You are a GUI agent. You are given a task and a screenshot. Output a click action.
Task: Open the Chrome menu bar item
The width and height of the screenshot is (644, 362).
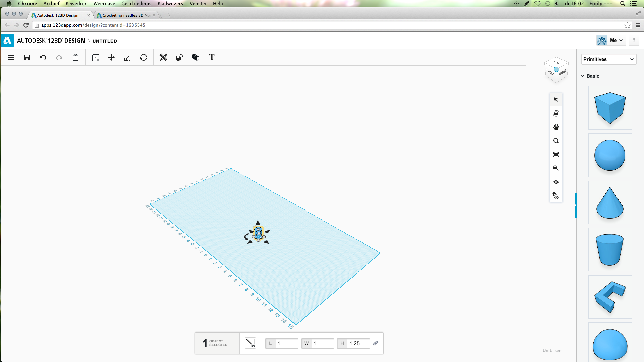[x=28, y=4]
